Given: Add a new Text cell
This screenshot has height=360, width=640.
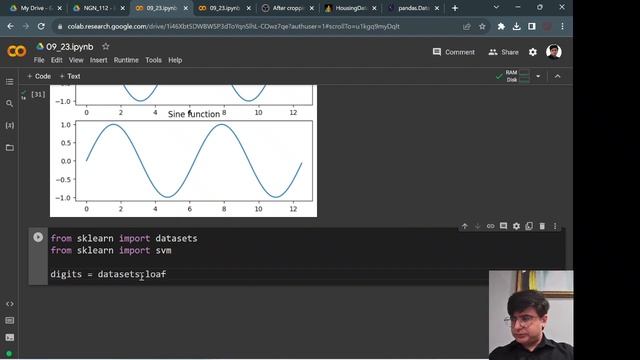Looking at the screenshot, I should [70, 76].
